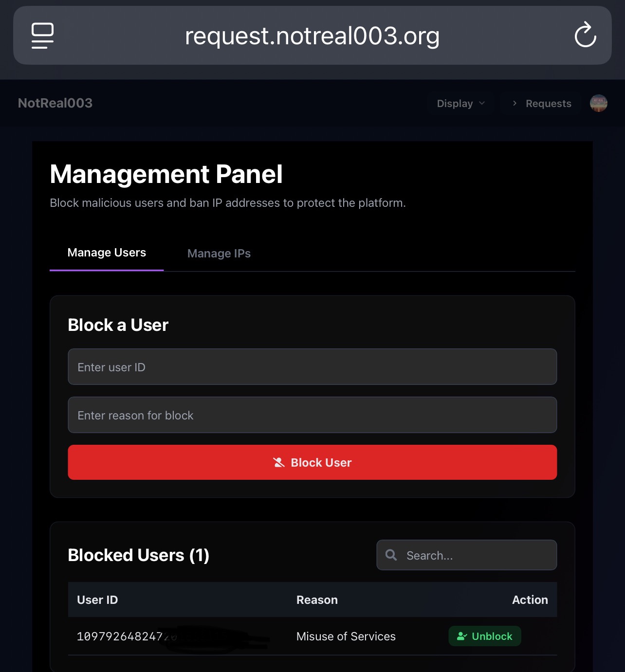The width and height of the screenshot is (625, 672).
Task: Click the red Block User button
Action: click(312, 462)
